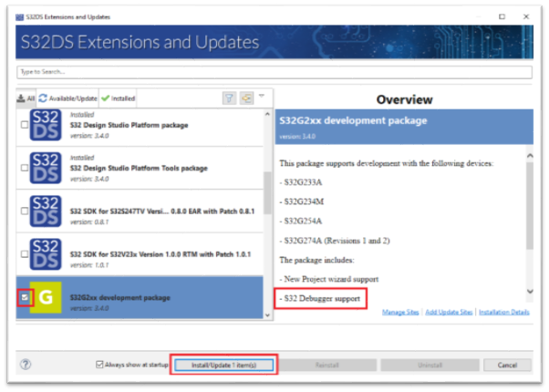This screenshot has width=549, height=392.
Task: Open the Add Update Sites link
Action: (x=449, y=312)
